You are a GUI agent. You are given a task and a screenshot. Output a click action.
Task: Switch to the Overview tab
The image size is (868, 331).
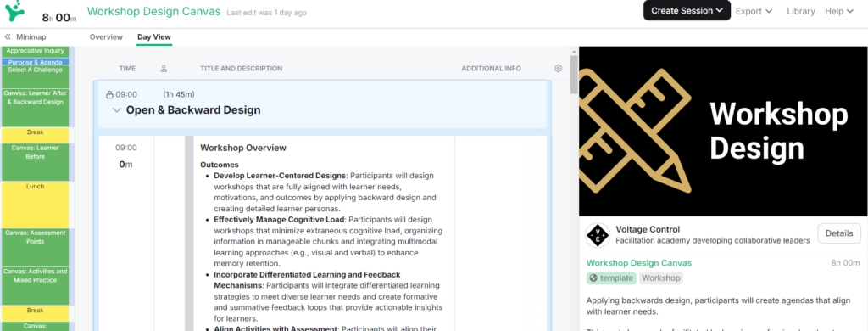[106, 37]
